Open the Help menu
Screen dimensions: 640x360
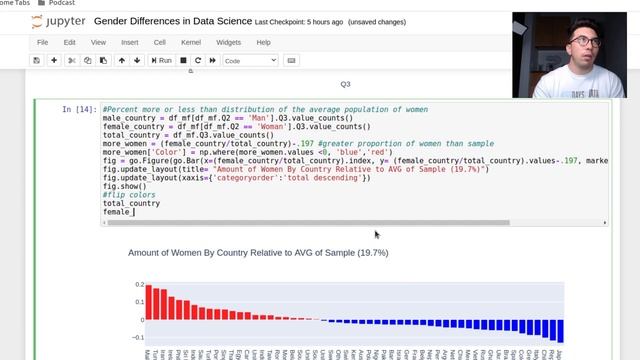coord(263,42)
